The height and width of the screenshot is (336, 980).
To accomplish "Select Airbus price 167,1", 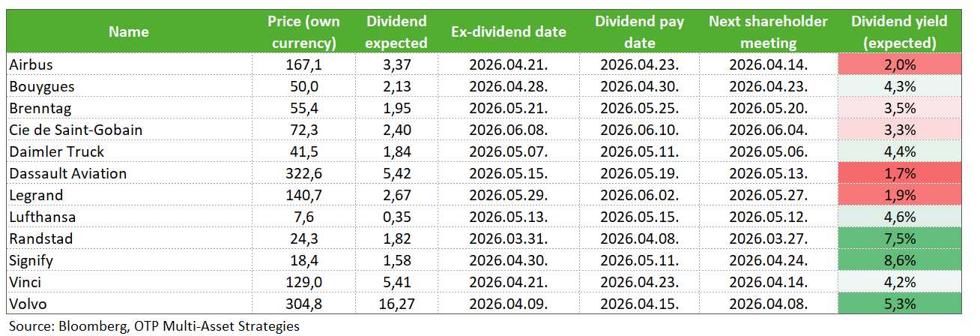I will [304, 65].
